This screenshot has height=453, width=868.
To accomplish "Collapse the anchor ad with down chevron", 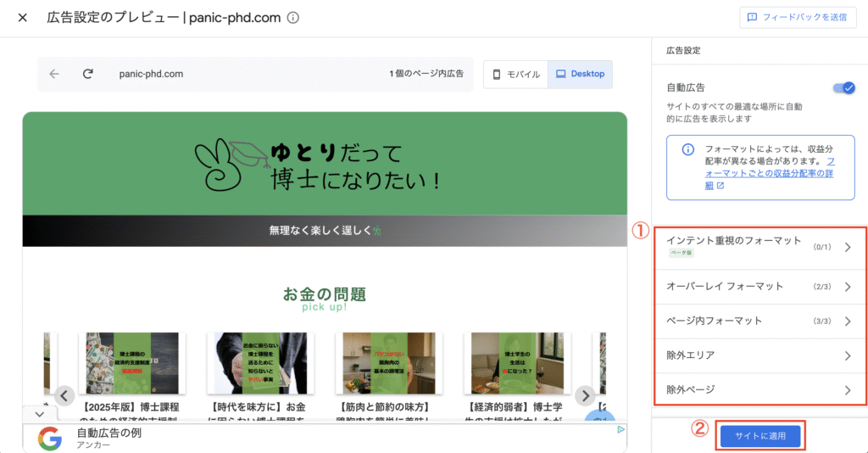I will pos(39,414).
